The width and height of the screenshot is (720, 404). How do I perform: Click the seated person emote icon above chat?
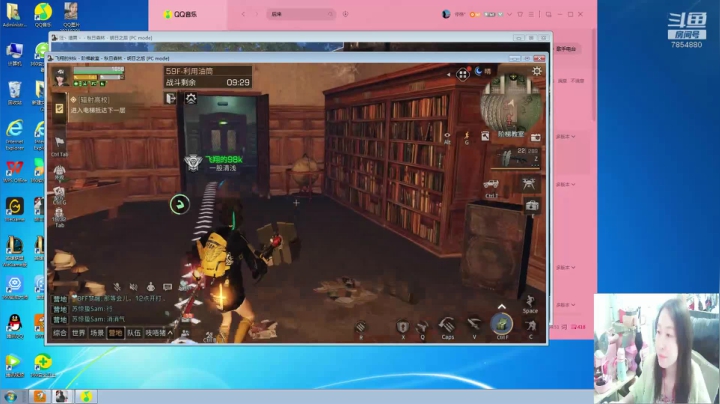151,287
